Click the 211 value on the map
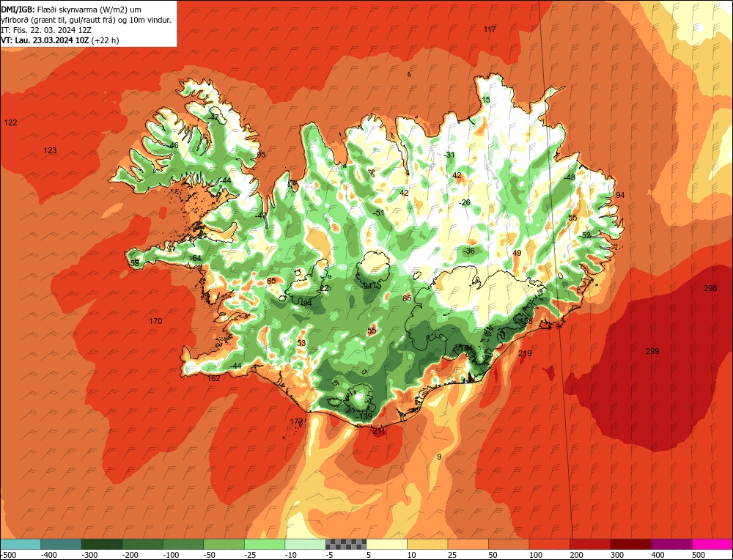This screenshot has width=733, height=560. point(379,432)
